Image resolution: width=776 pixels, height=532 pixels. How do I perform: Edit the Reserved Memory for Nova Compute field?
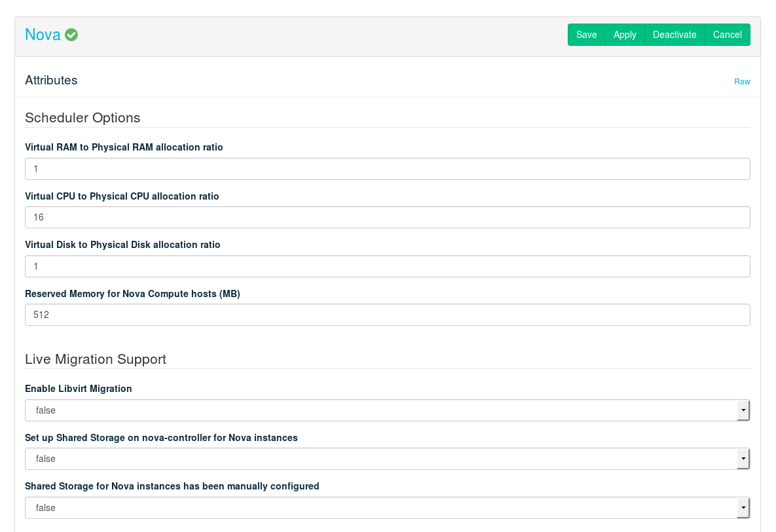[x=387, y=315]
